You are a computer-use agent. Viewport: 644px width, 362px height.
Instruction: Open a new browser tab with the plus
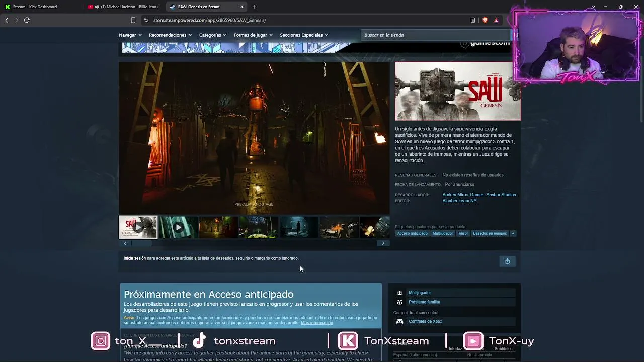tap(254, 7)
